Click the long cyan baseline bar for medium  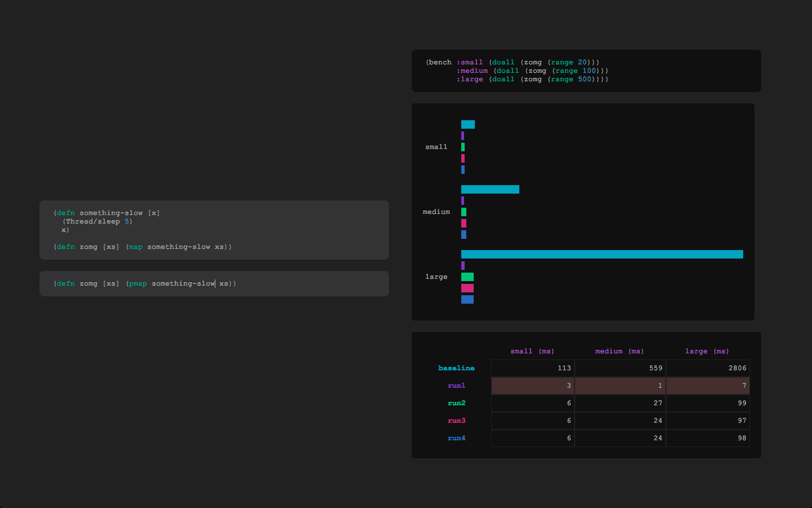click(489, 189)
